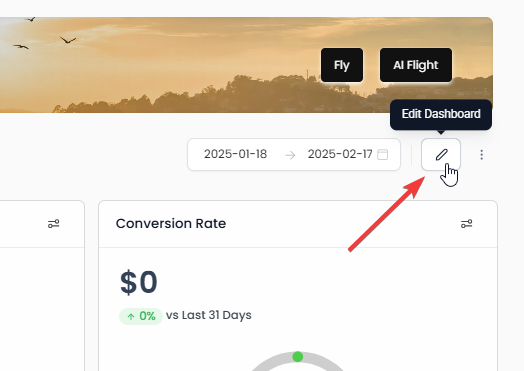Click the AI Flight button
Screen dimensions: 524x371
416,65
